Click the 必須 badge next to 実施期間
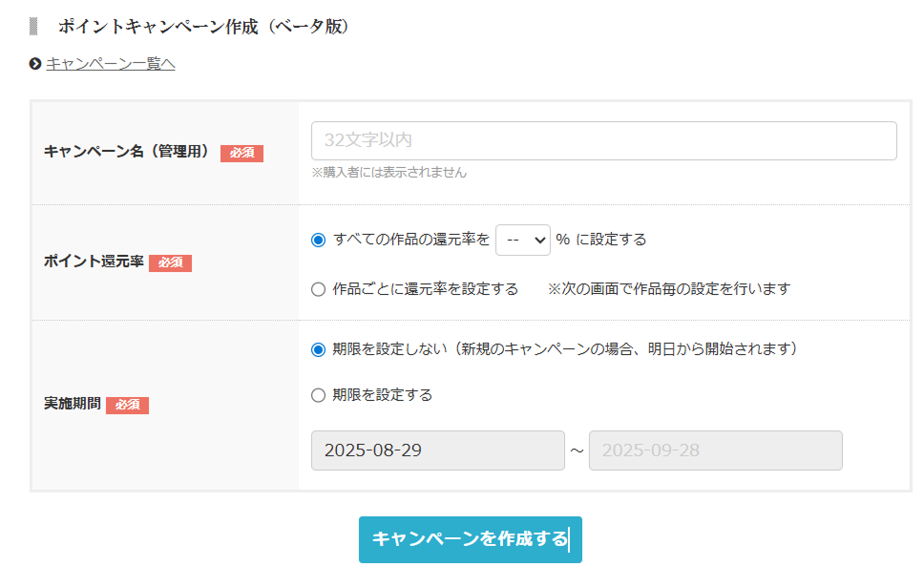924x587 pixels. click(127, 405)
